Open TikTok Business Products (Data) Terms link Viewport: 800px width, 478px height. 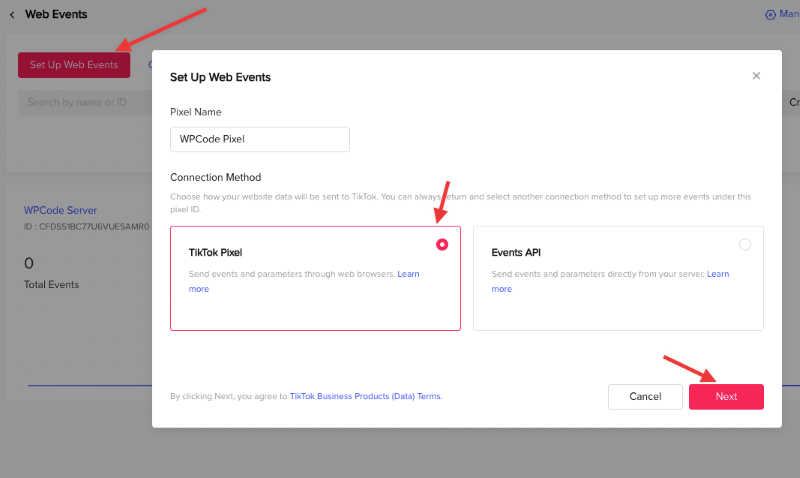click(365, 396)
